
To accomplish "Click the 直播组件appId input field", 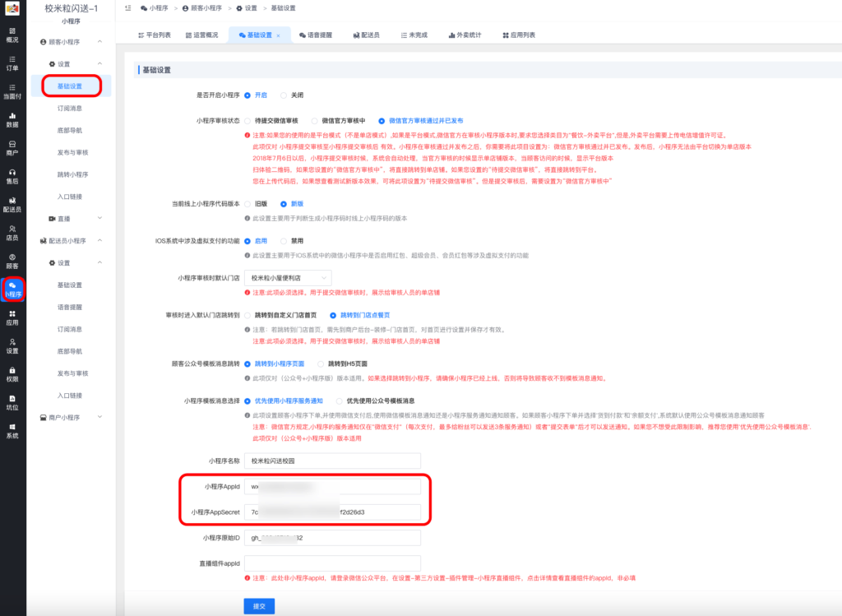I will (332, 563).
